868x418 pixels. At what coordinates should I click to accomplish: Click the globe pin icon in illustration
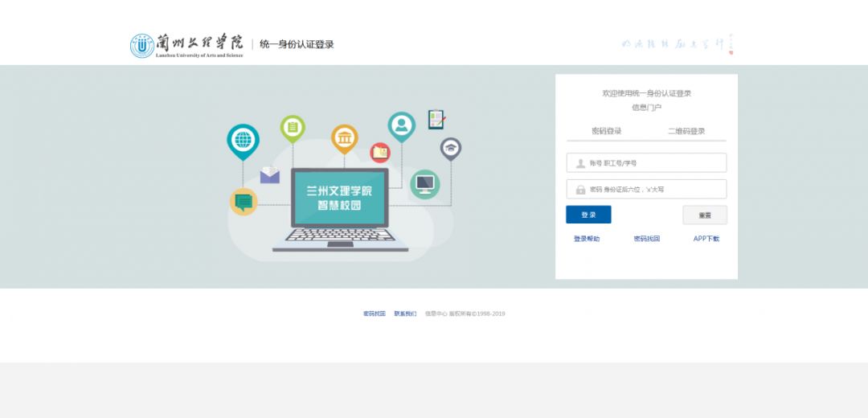tap(243, 140)
